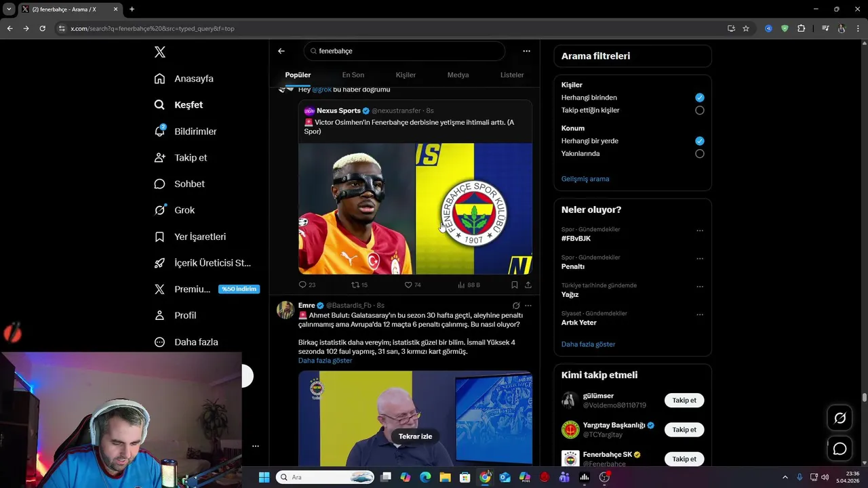Open the #FBvBJK trending topic
Image resolution: width=868 pixels, height=488 pixels.
click(x=576, y=239)
